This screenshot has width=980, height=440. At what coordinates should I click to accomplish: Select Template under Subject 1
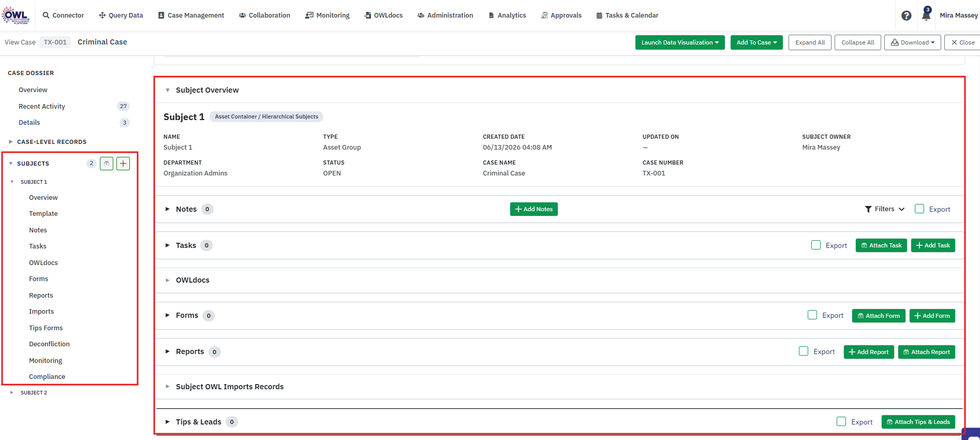43,213
